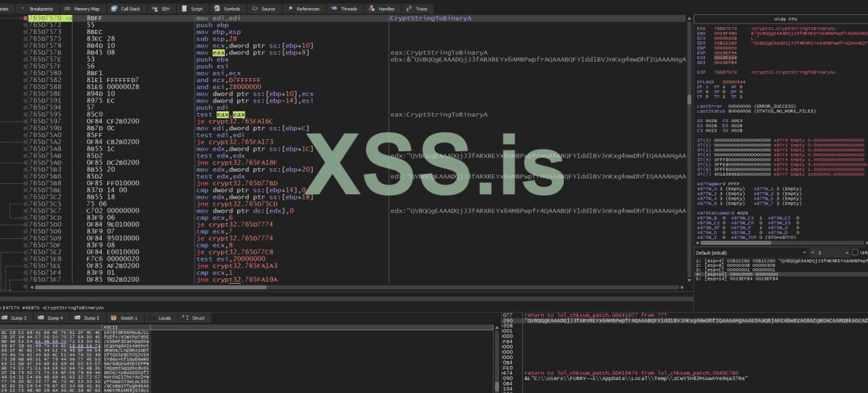
Task: Select the EFLAGS register value
Action: coord(734,81)
